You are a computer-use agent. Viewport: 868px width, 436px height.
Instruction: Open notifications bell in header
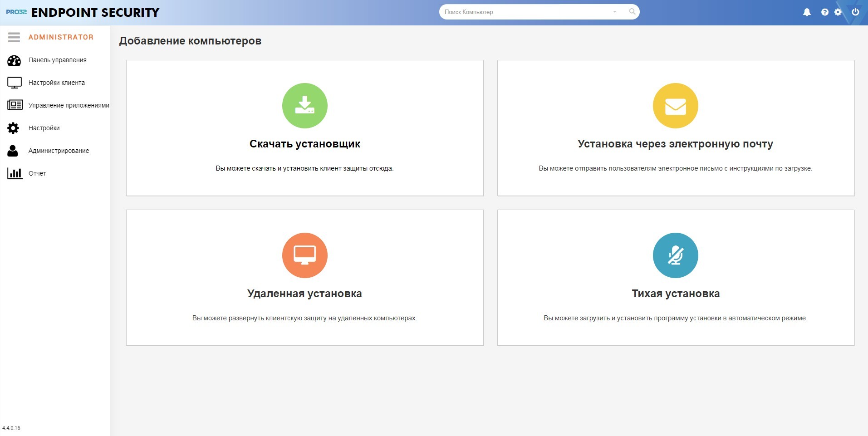click(807, 12)
